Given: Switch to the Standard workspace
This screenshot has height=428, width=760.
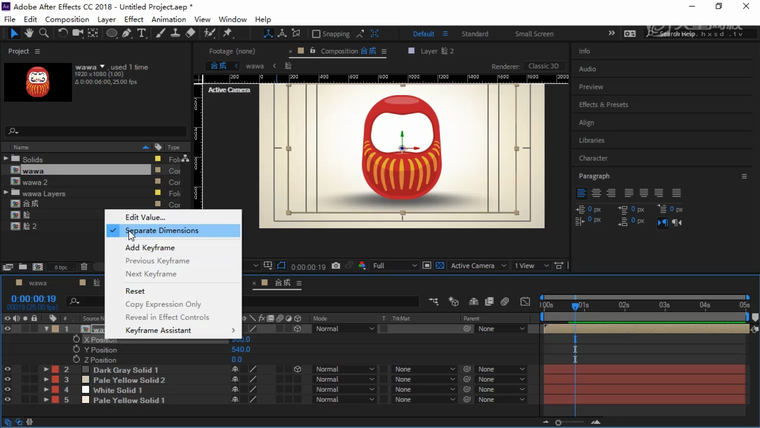Looking at the screenshot, I should (x=474, y=34).
